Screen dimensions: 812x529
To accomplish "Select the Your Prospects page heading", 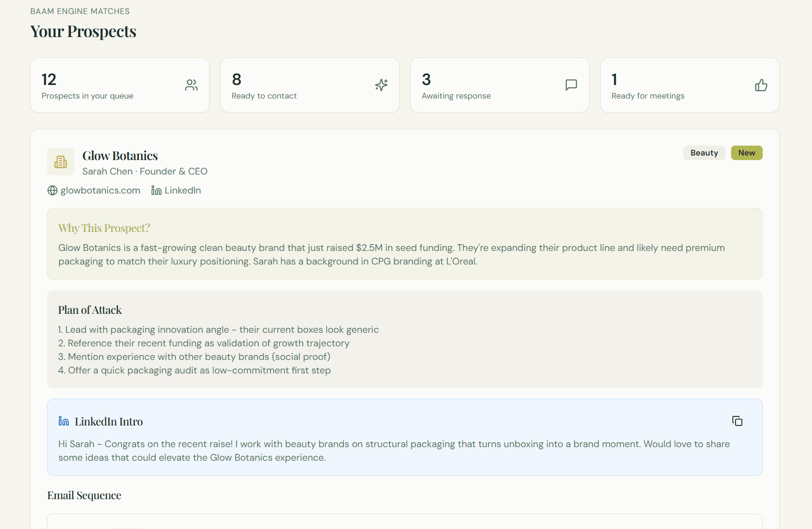I will coord(83,31).
